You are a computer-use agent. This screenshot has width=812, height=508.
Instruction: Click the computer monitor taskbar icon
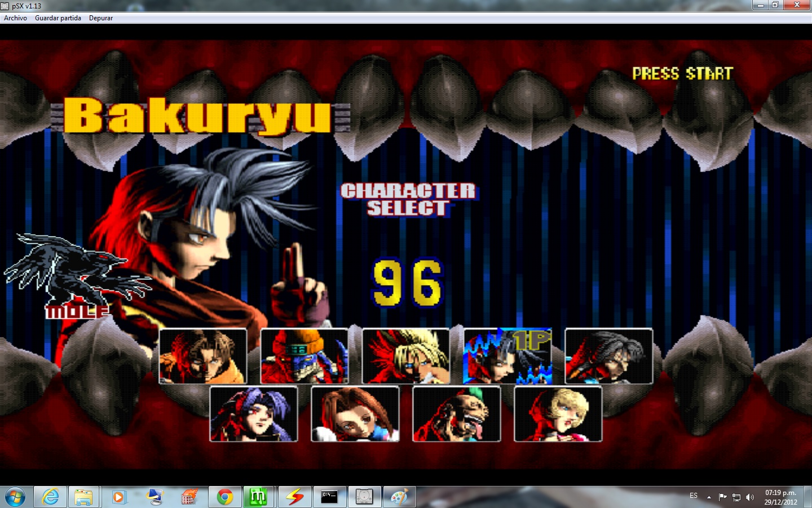(153, 497)
